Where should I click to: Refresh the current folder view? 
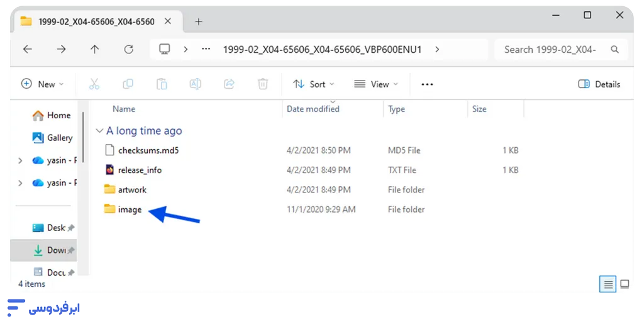pos(129,49)
